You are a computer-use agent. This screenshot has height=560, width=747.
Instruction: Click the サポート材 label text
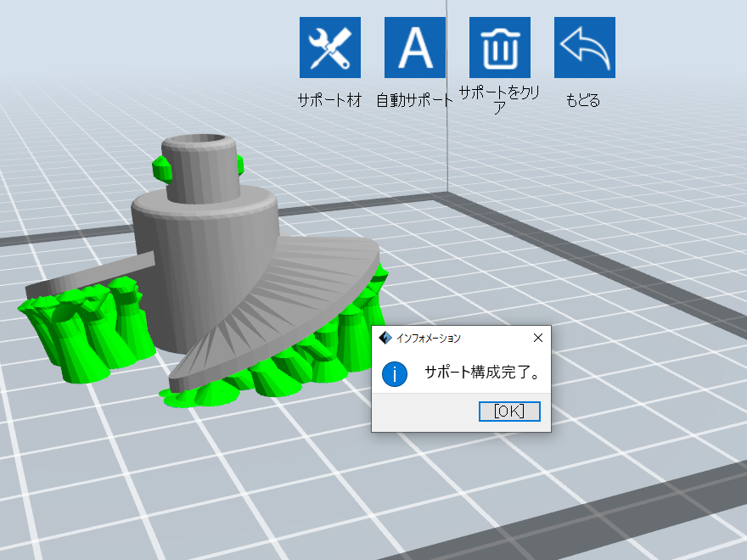click(x=329, y=99)
